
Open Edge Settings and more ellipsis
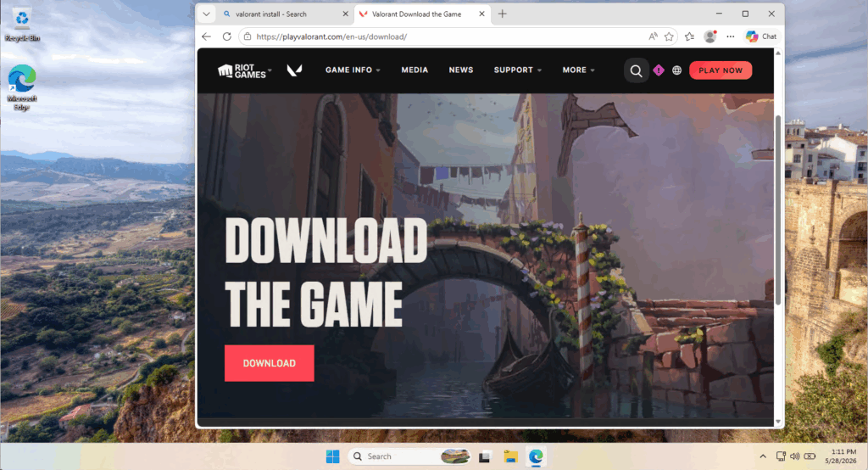731,36
